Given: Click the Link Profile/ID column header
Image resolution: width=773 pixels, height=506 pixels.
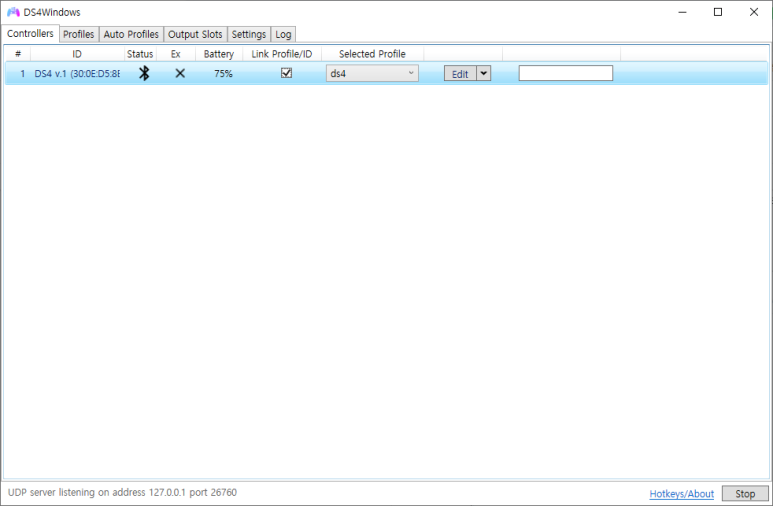Looking at the screenshot, I should pyautogui.click(x=282, y=54).
